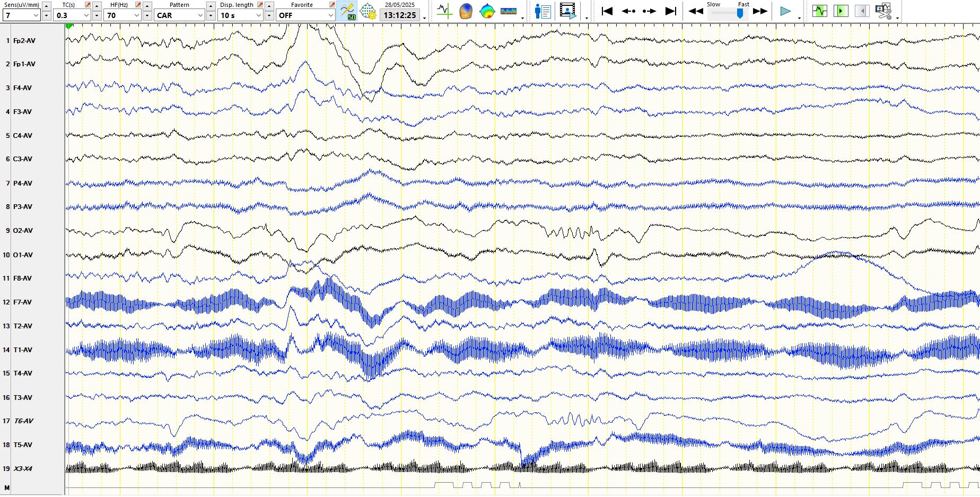
Task: Step back to the previous event
Action: [628, 11]
